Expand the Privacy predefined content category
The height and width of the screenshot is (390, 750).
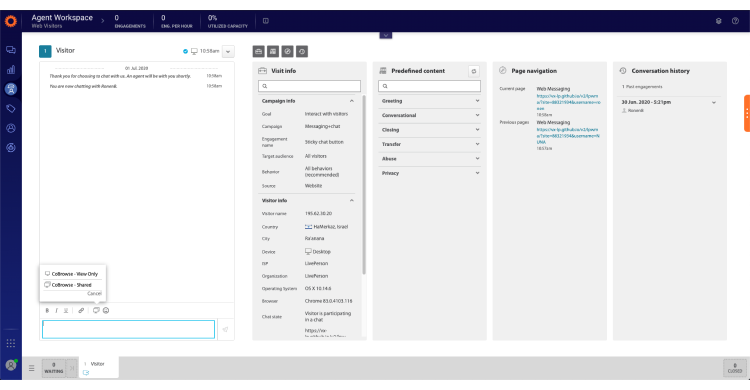point(430,173)
